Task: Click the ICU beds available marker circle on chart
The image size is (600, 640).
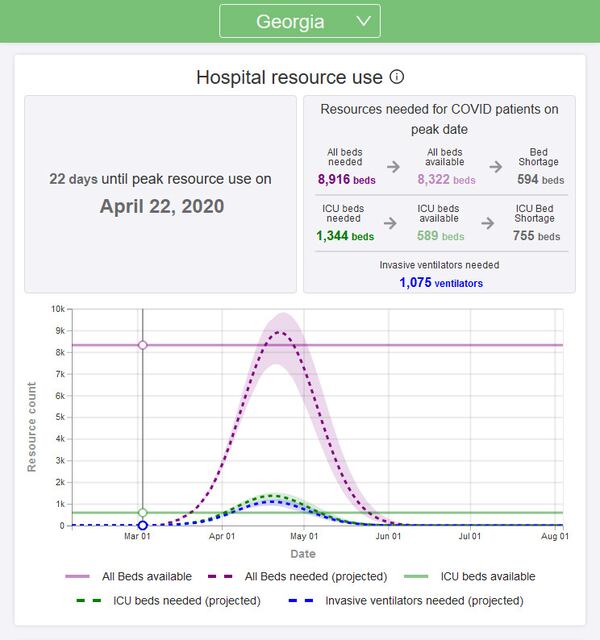Action: [x=143, y=513]
